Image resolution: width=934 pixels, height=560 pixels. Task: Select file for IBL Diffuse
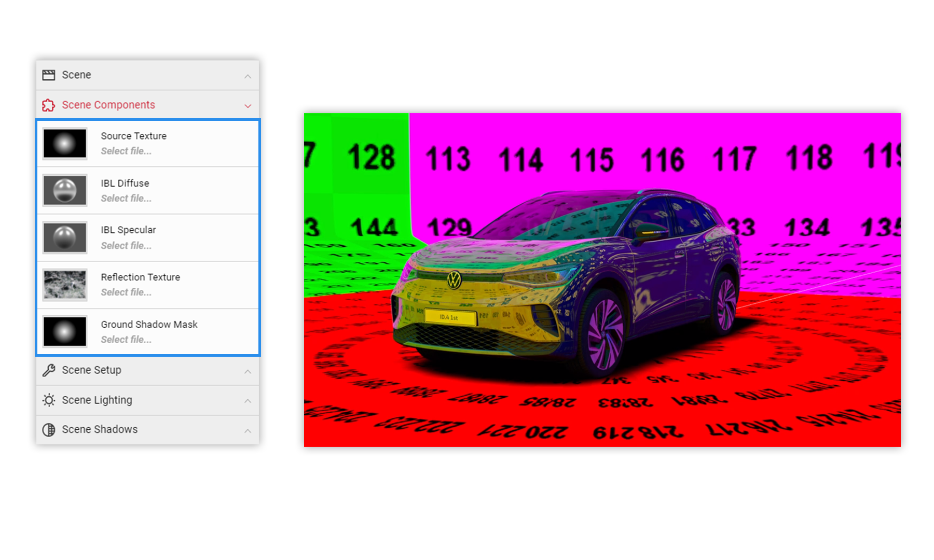[x=126, y=198]
